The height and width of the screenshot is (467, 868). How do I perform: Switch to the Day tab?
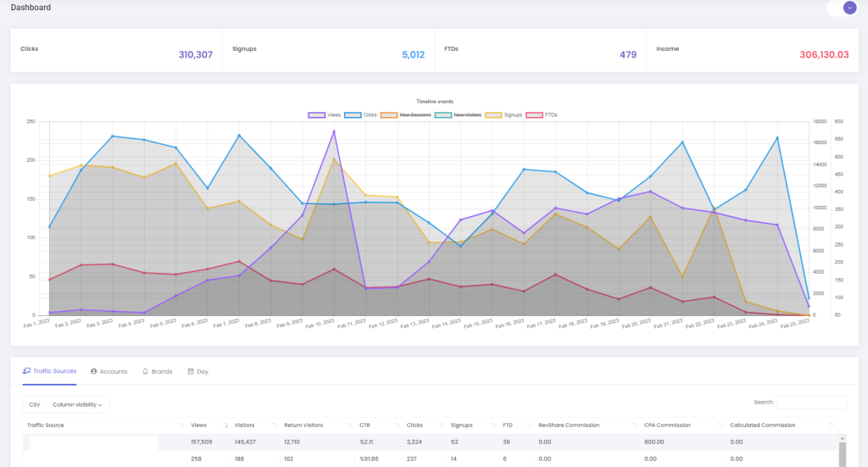tap(198, 371)
